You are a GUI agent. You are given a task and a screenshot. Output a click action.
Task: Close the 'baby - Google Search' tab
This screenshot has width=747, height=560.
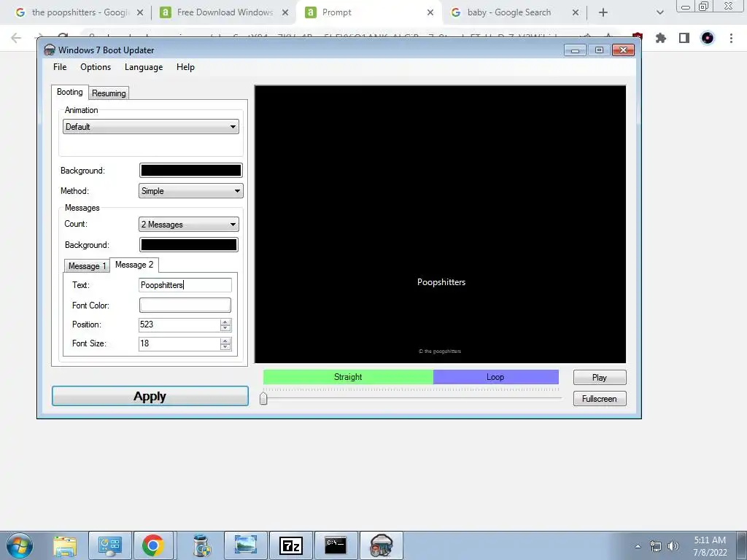[x=576, y=12]
